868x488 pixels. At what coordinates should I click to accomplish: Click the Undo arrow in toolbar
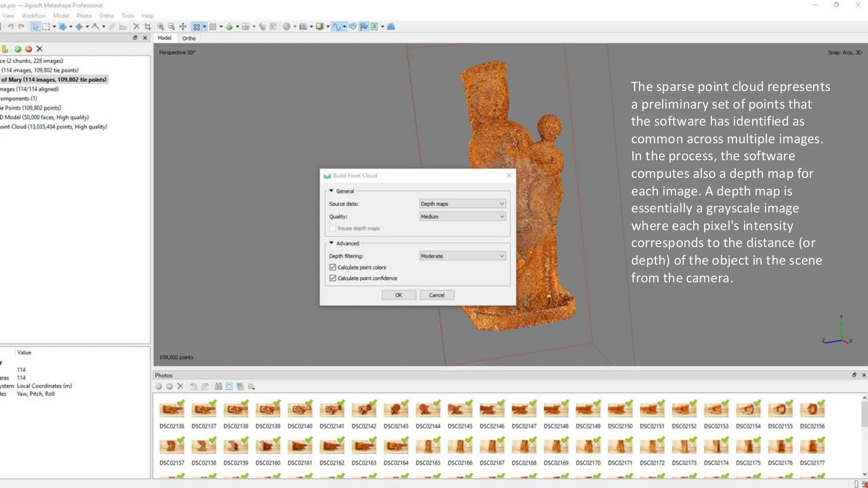tap(11, 26)
